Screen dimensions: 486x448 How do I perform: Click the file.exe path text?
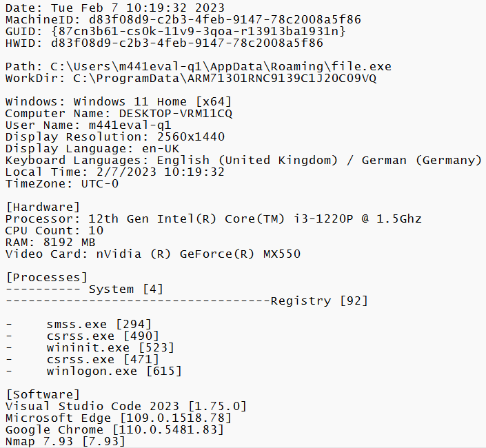click(x=221, y=67)
